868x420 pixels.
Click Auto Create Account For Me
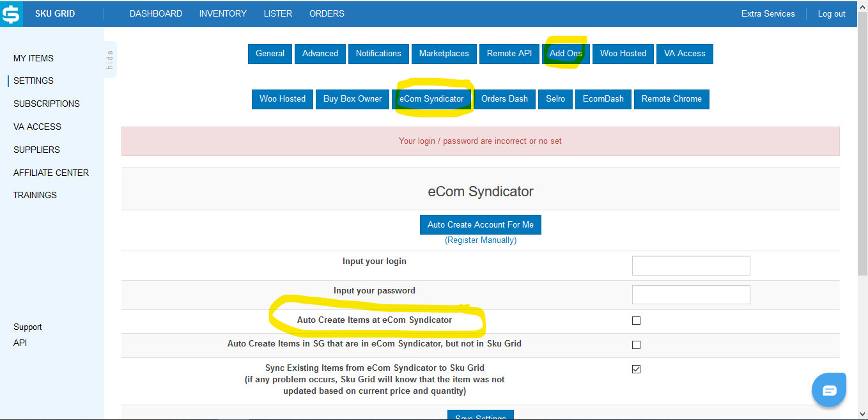coord(481,224)
